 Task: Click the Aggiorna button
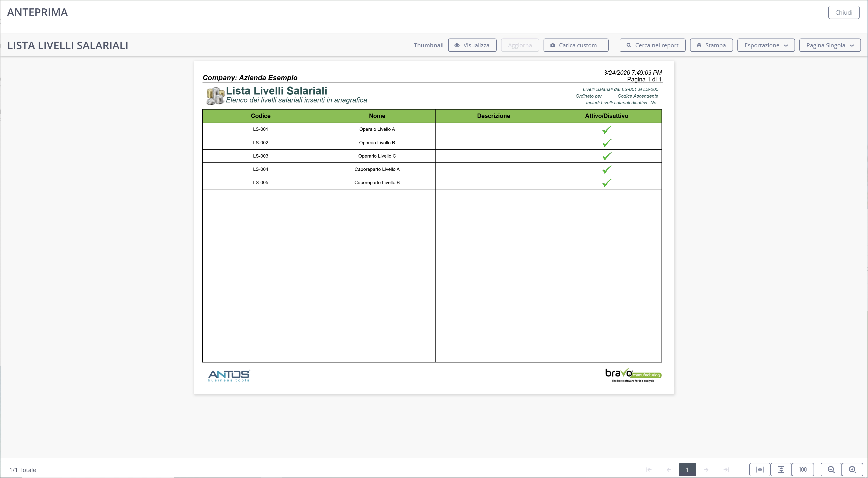point(520,45)
